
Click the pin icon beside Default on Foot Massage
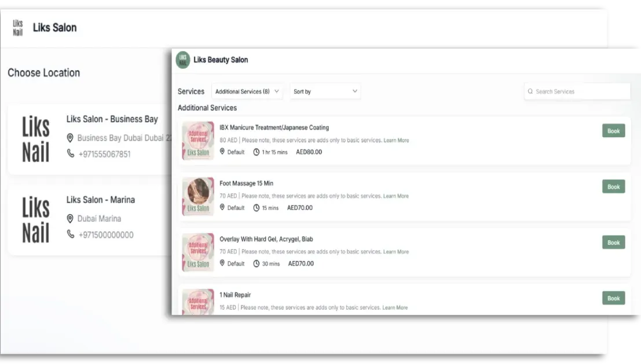point(222,207)
